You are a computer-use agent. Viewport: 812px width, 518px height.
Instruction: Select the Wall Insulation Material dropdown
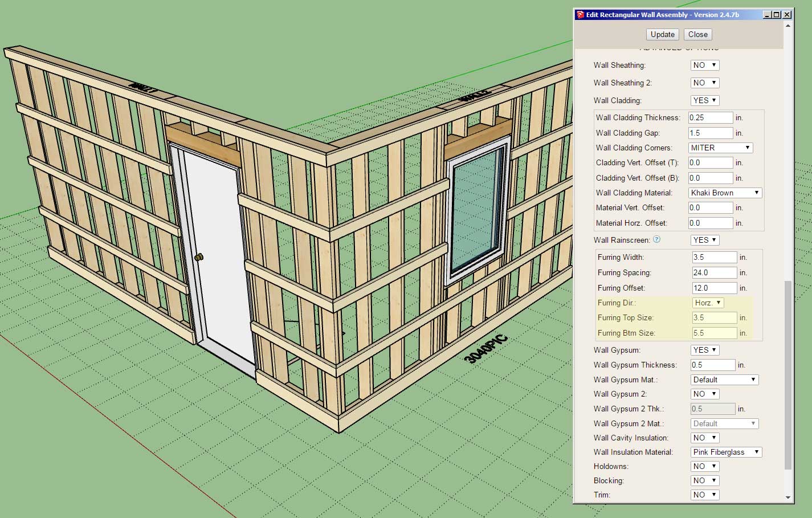(x=726, y=452)
